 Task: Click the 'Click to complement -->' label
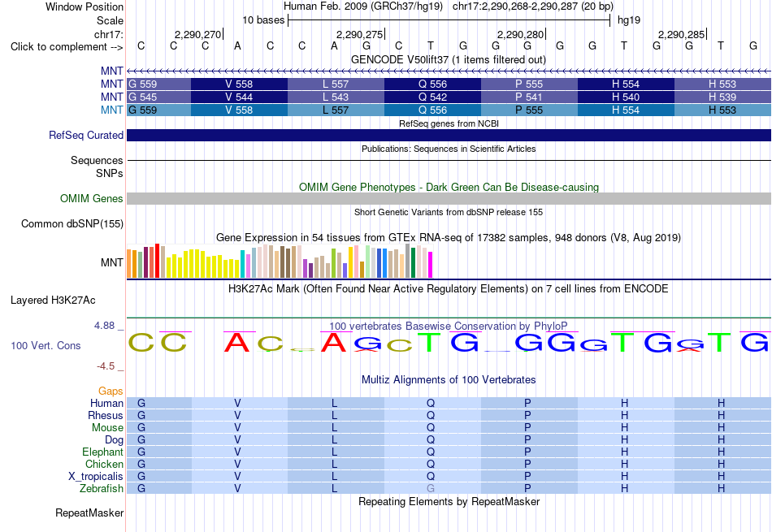tap(67, 47)
